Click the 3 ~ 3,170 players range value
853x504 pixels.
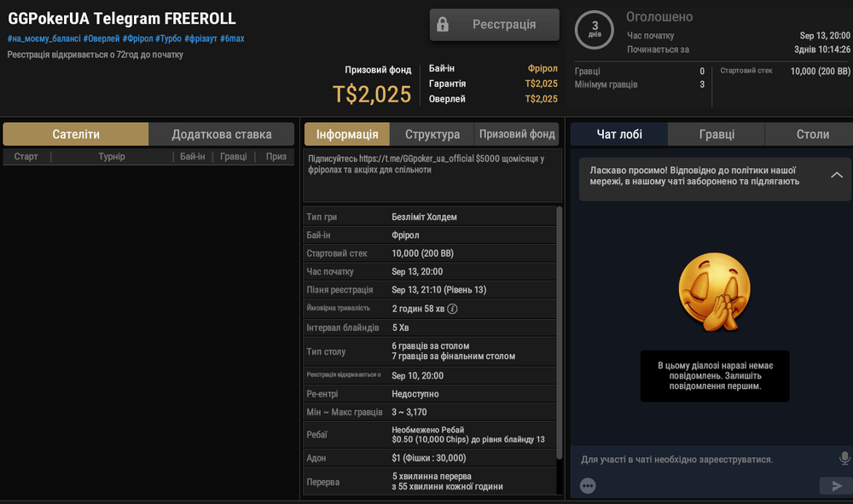[x=409, y=412]
